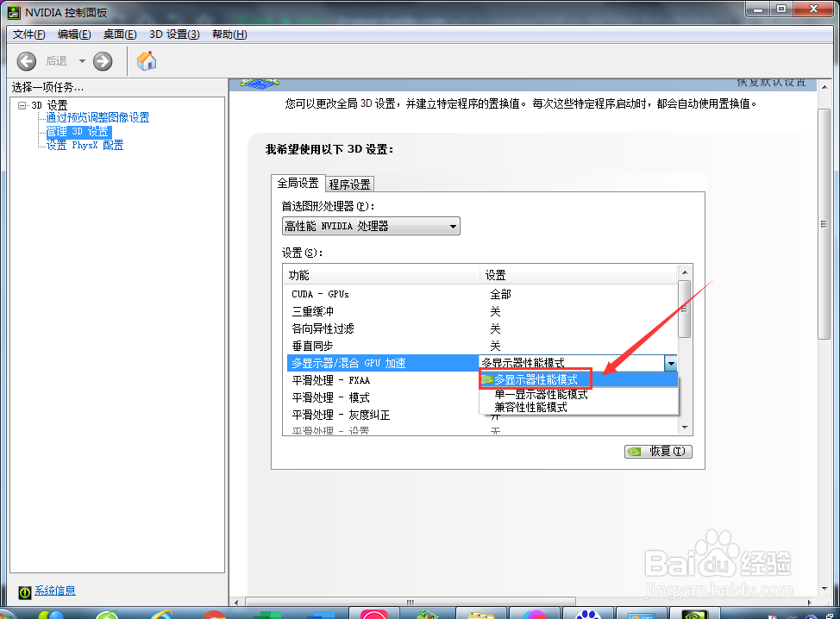Open the 文件(F) menu
This screenshot has height=619, width=840.
tap(29, 34)
